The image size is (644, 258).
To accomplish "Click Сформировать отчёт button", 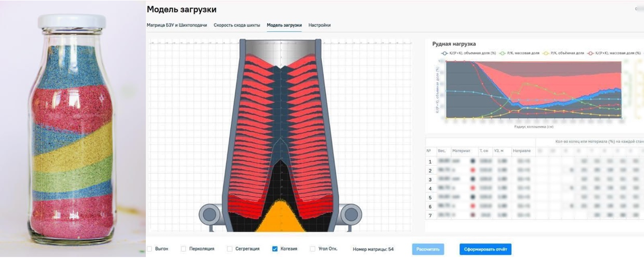I will click(x=485, y=249).
